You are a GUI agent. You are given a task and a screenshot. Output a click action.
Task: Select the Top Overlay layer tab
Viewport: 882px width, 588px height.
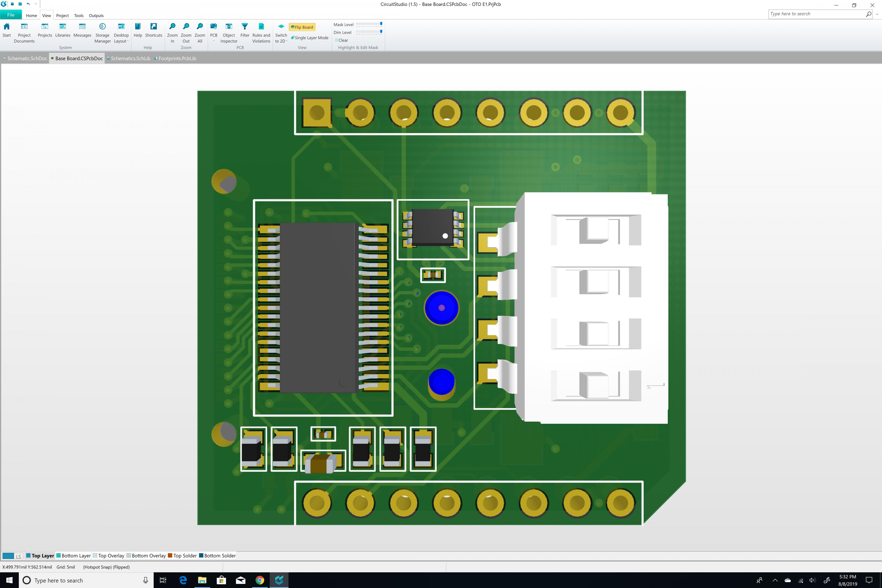[108, 556]
